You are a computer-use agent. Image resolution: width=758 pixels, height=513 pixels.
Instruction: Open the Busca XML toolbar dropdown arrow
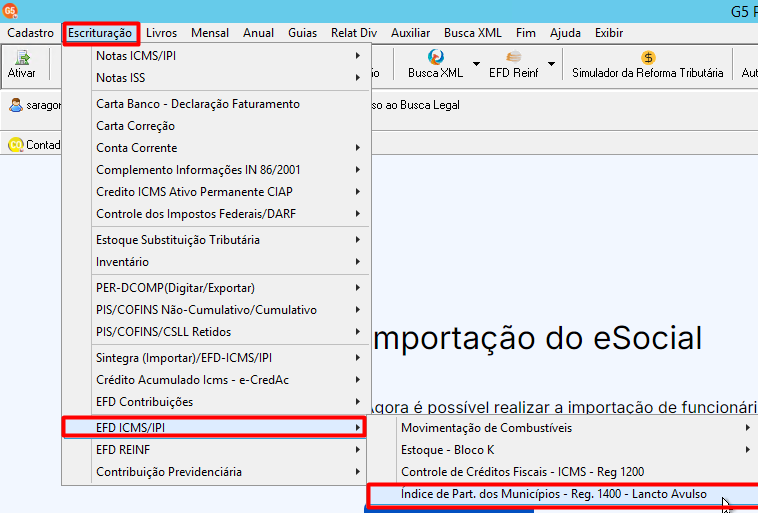(x=476, y=64)
